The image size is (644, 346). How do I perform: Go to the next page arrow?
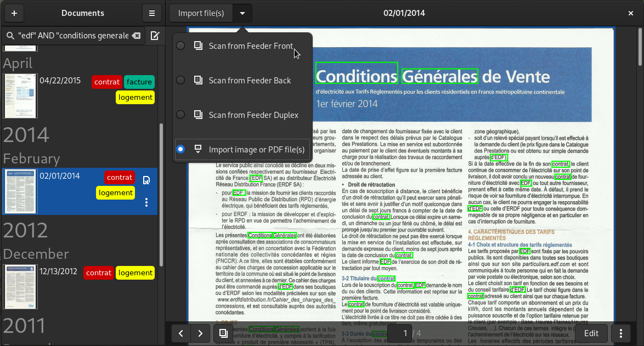(x=201, y=333)
